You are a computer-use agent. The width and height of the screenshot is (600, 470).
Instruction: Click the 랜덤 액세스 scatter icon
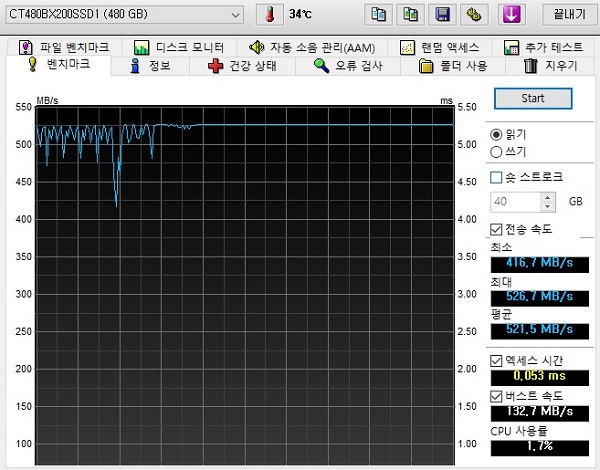coord(407,47)
